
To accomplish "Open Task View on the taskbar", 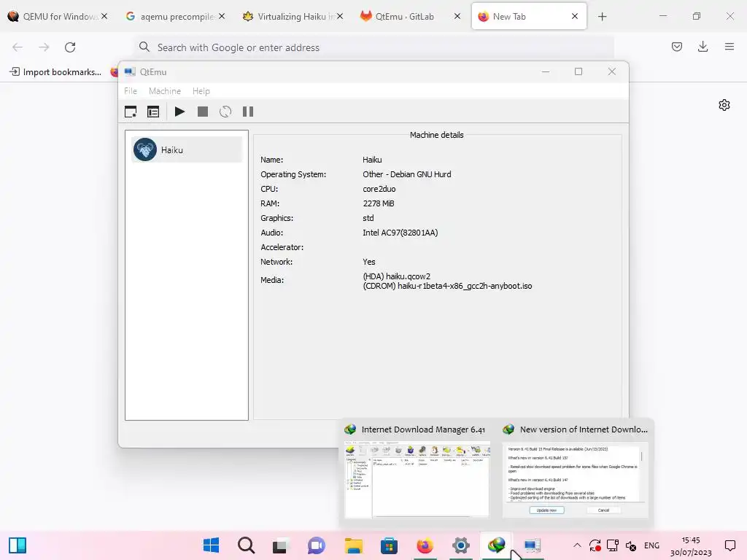I will click(x=281, y=545).
